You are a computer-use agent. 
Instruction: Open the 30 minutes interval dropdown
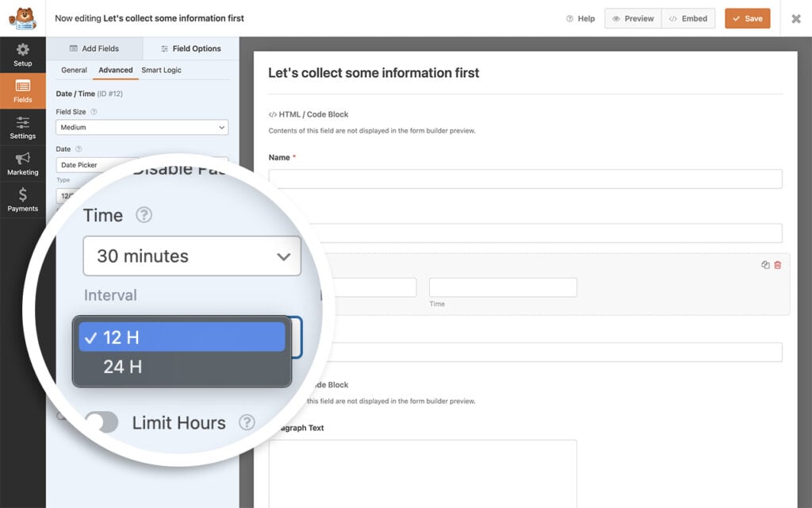tap(192, 256)
